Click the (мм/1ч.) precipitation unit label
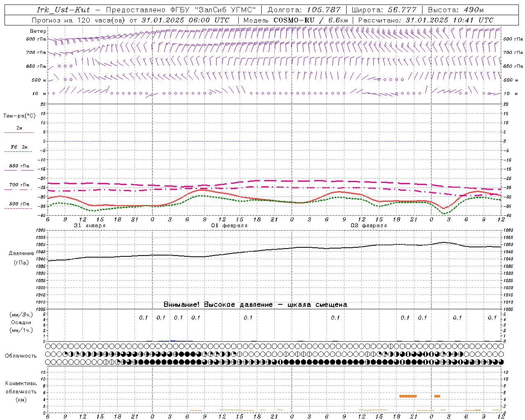The height and width of the screenshot is (420, 525). click(21, 330)
